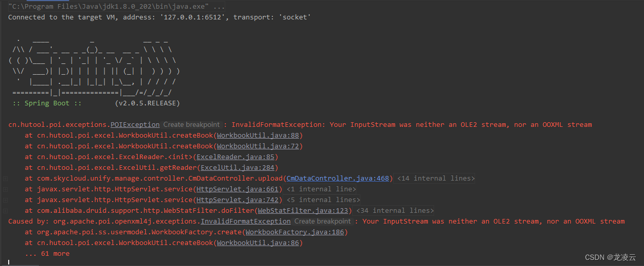The width and height of the screenshot is (644, 266).
Task: Expand the gutter fold marker beside CmDataController.upload line
Action: [x=5, y=179]
